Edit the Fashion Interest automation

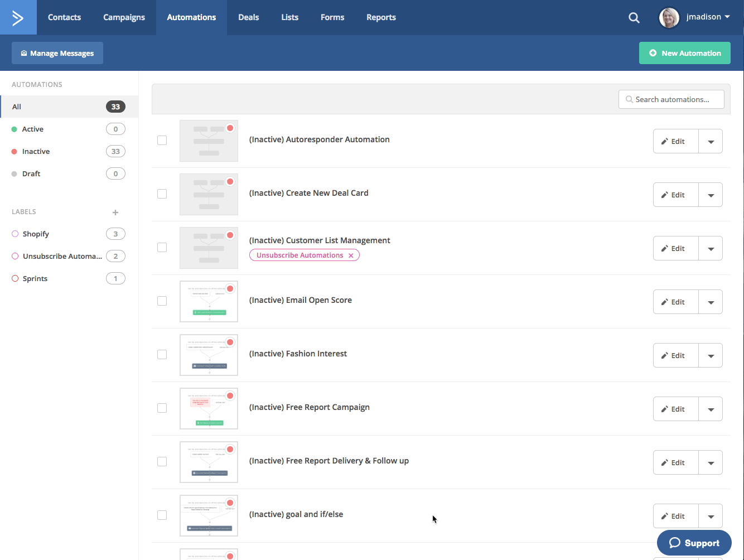676,355
